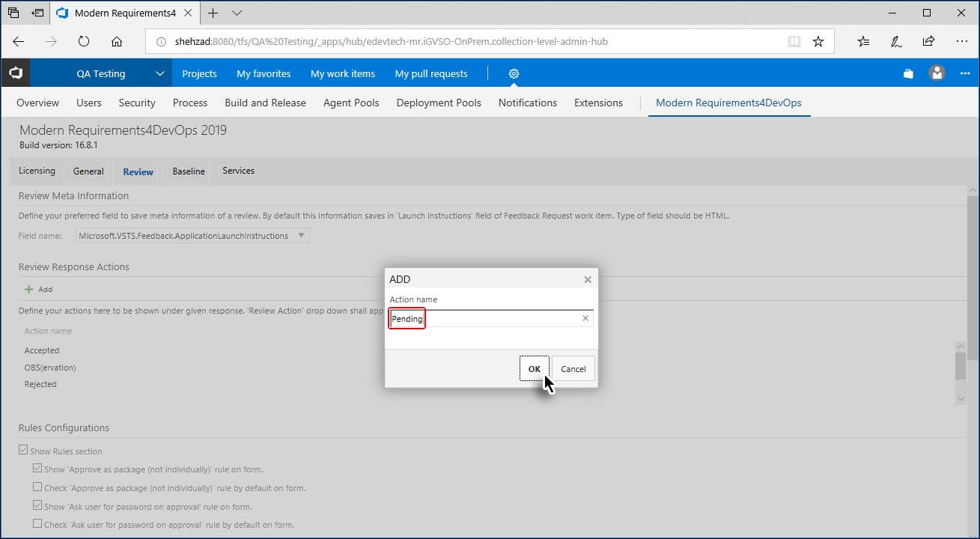Click Add review response action
Image resolution: width=980 pixels, height=539 pixels.
(x=38, y=289)
